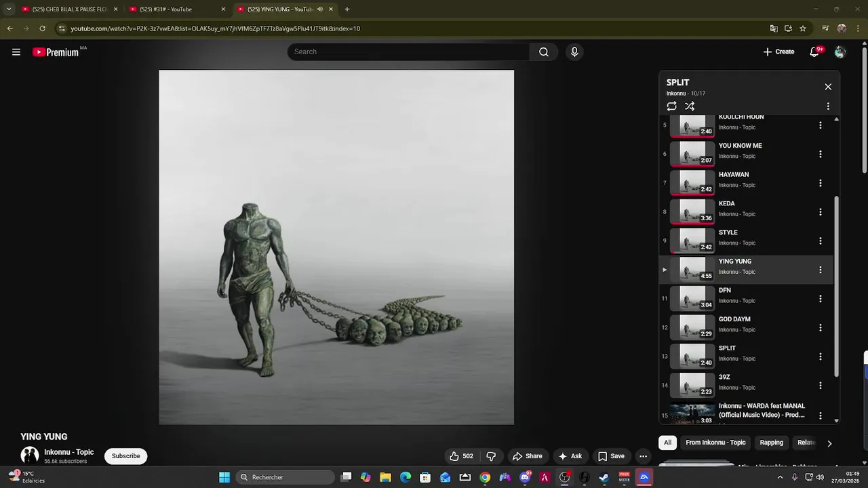Reload the current page
This screenshot has width=868, height=488.
point(42,28)
